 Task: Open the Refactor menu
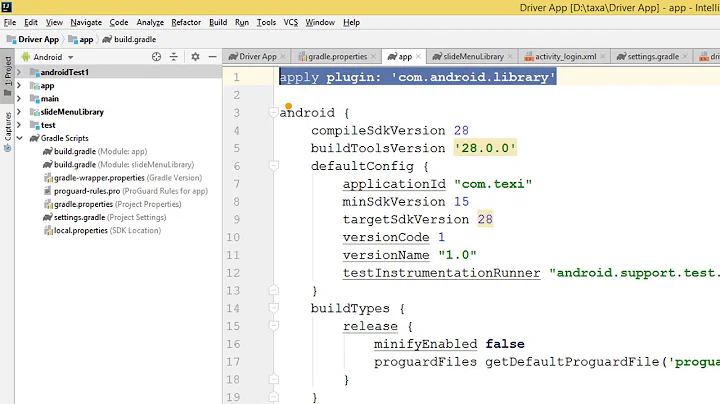click(x=186, y=22)
